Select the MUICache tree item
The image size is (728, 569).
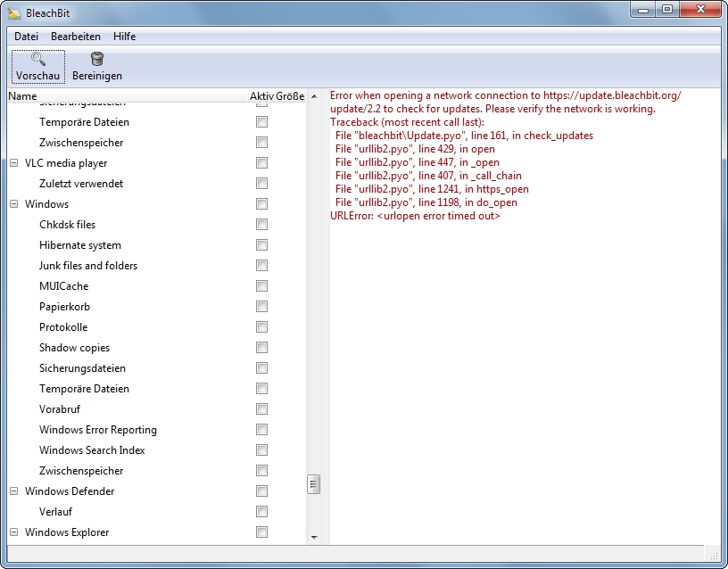tap(63, 286)
